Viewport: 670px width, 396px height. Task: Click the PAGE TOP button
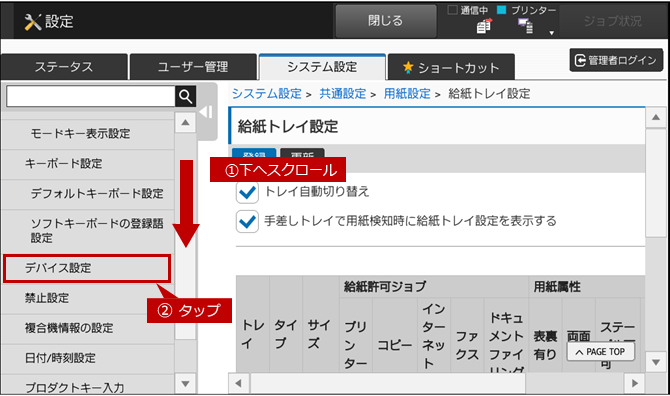[x=600, y=352]
